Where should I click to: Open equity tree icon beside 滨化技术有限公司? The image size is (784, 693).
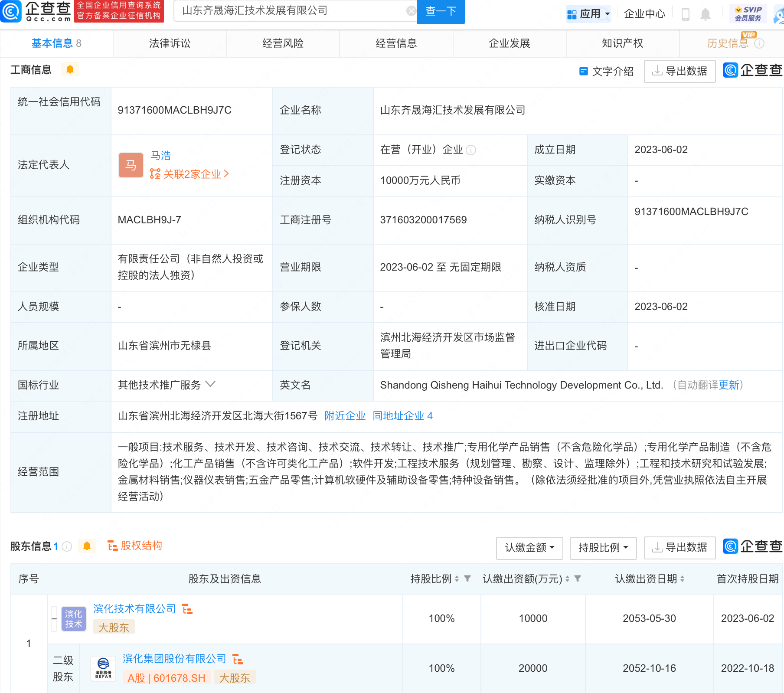click(187, 609)
